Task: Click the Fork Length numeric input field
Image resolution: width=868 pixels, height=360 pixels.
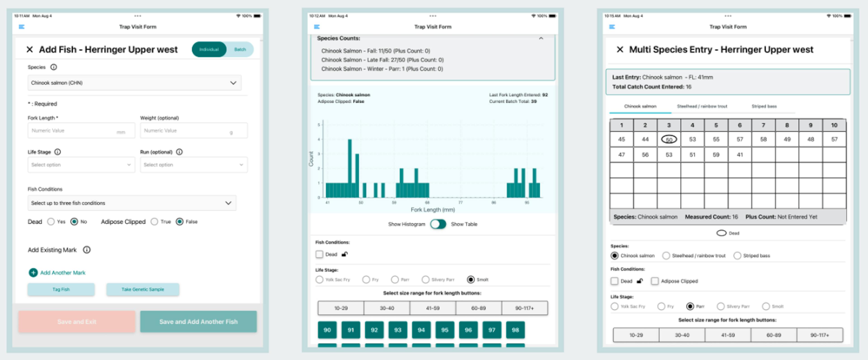Action: (x=74, y=131)
